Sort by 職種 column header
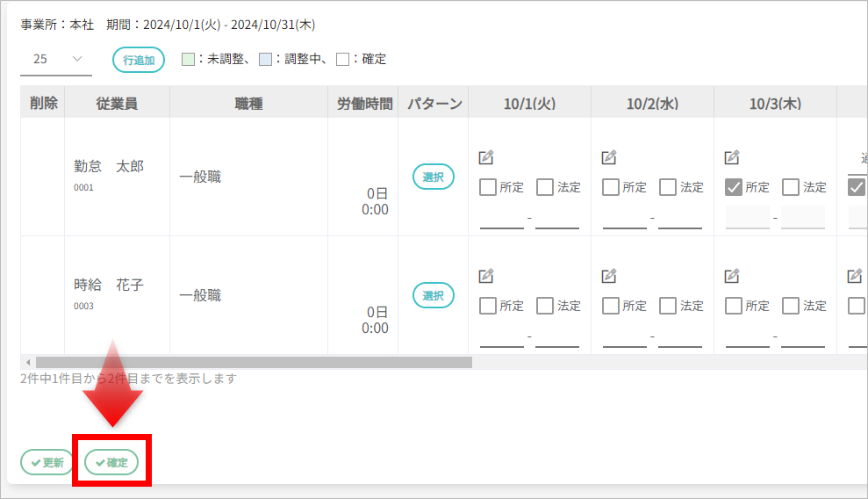868x499 pixels. (x=248, y=104)
